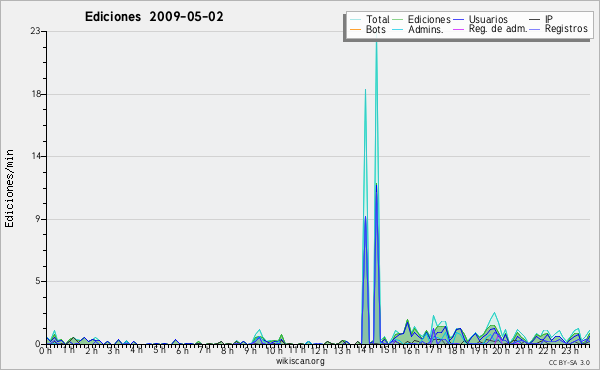Click the x-axis label '20 h'
Screen dimensions: 600x370
pos(501,350)
